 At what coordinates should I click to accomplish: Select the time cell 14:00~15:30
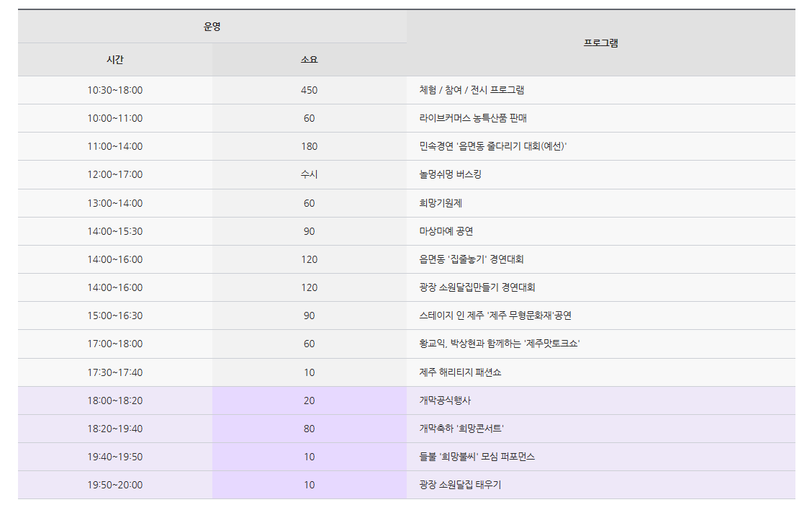(x=115, y=231)
